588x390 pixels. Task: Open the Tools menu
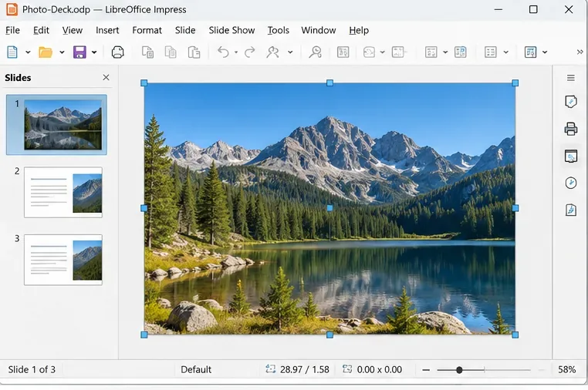[279, 30]
